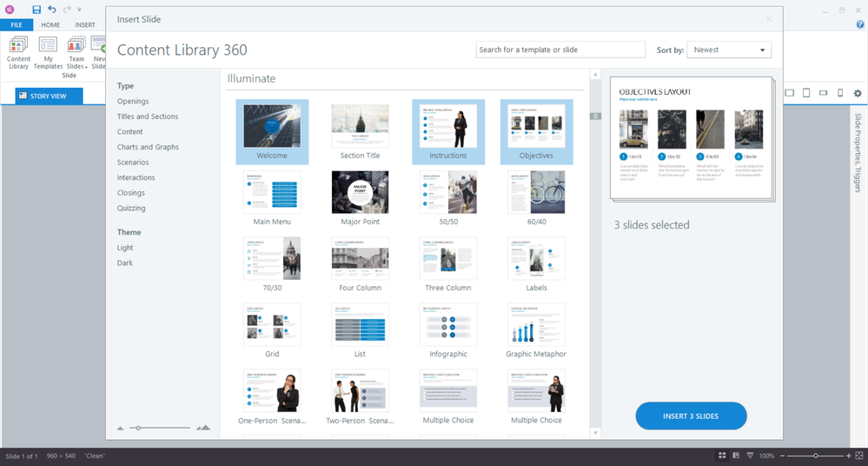Filter by Content type
This screenshot has width=868, height=466.
pyautogui.click(x=129, y=132)
